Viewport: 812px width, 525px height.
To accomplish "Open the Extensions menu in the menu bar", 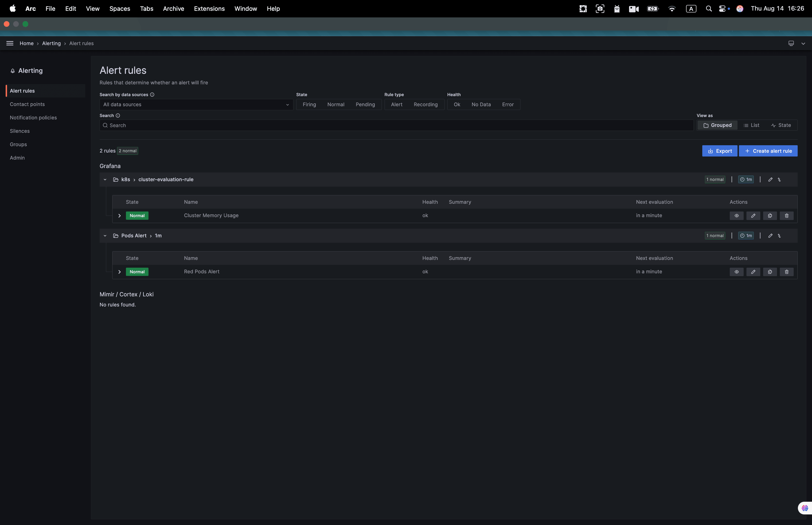I will click(209, 8).
